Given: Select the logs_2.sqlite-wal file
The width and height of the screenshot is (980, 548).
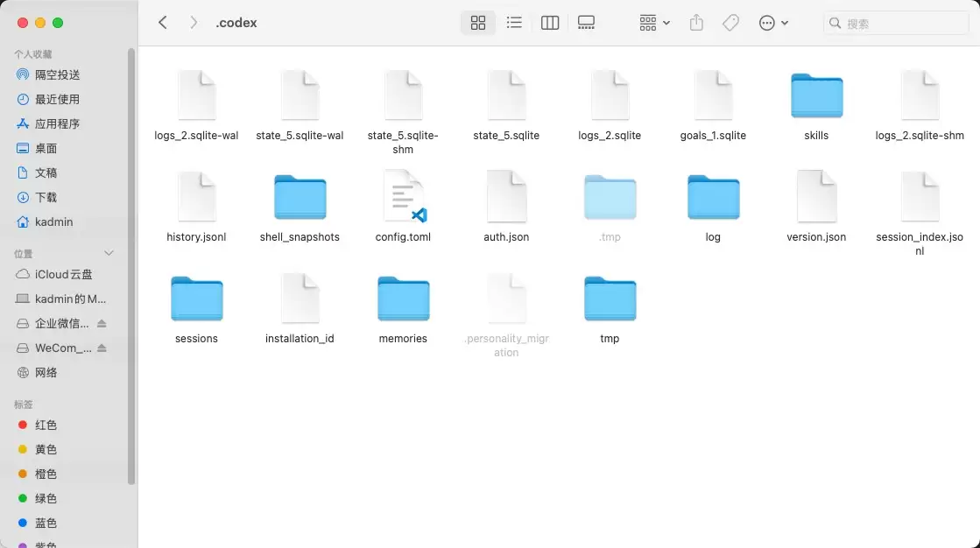Looking at the screenshot, I should point(196,105).
